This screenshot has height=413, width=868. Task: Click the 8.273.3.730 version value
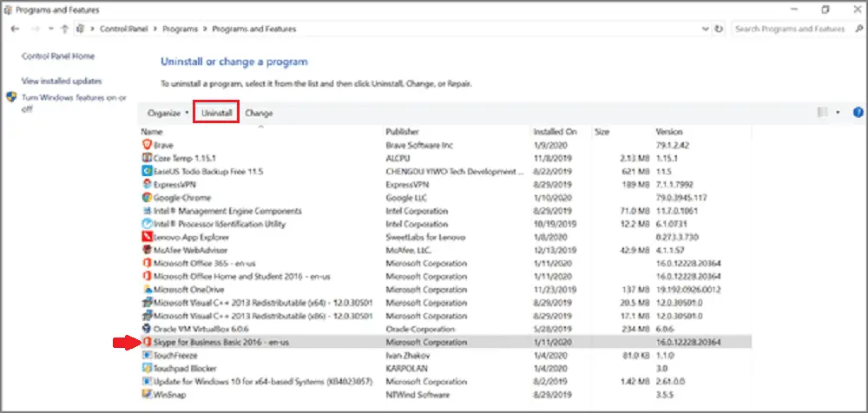[677, 237]
